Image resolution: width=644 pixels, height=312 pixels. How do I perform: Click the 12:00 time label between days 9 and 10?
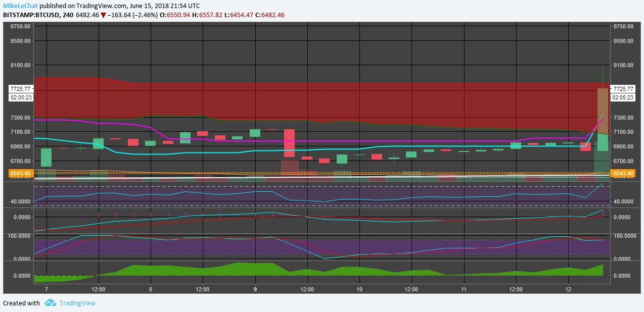tap(307, 290)
